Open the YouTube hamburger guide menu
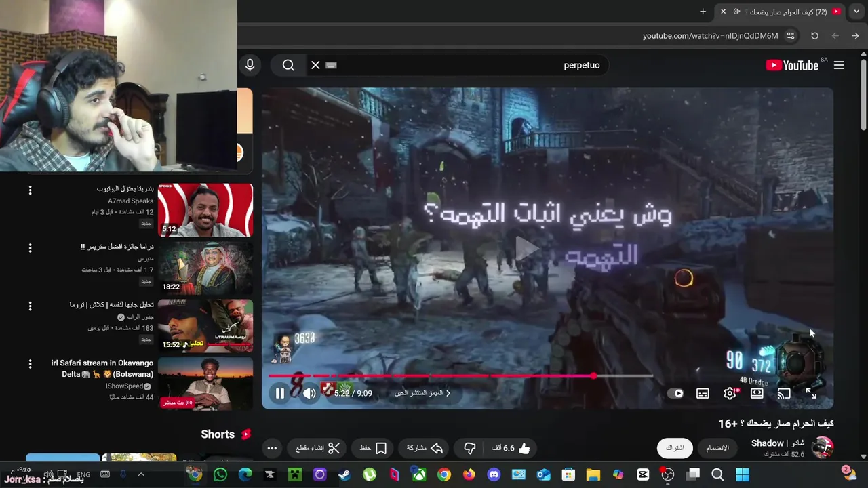 pyautogui.click(x=839, y=65)
